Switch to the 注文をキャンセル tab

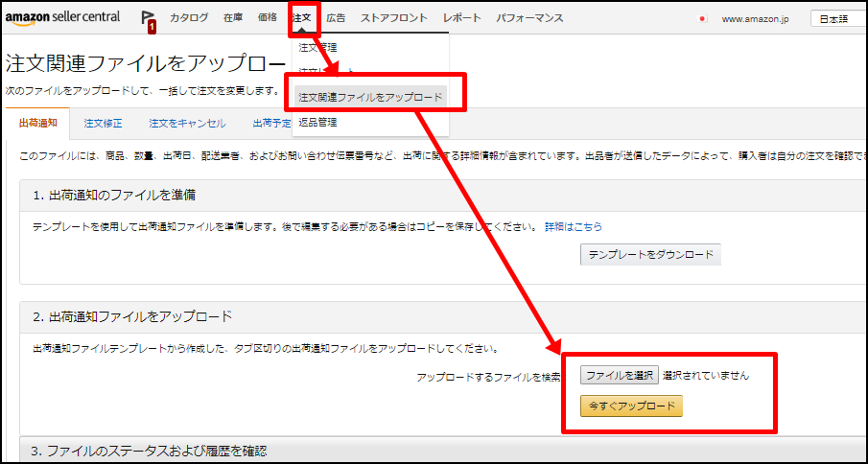187,124
